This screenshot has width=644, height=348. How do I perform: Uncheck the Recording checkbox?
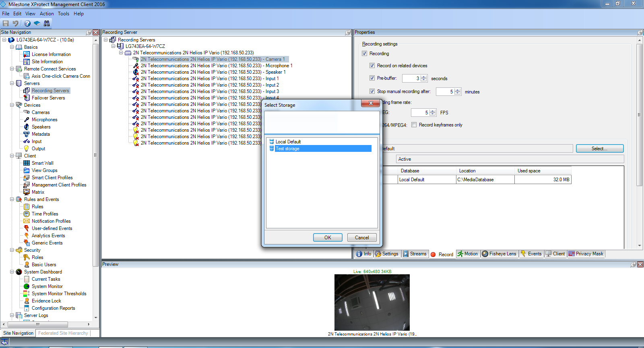[x=365, y=54]
